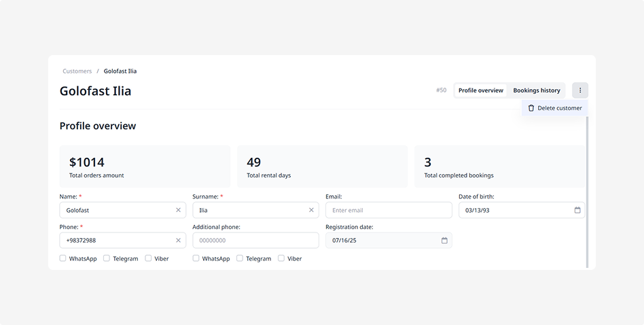This screenshot has width=644, height=325.
Task: Click the trash icon beside Delete customer
Action: (x=531, y=108)
